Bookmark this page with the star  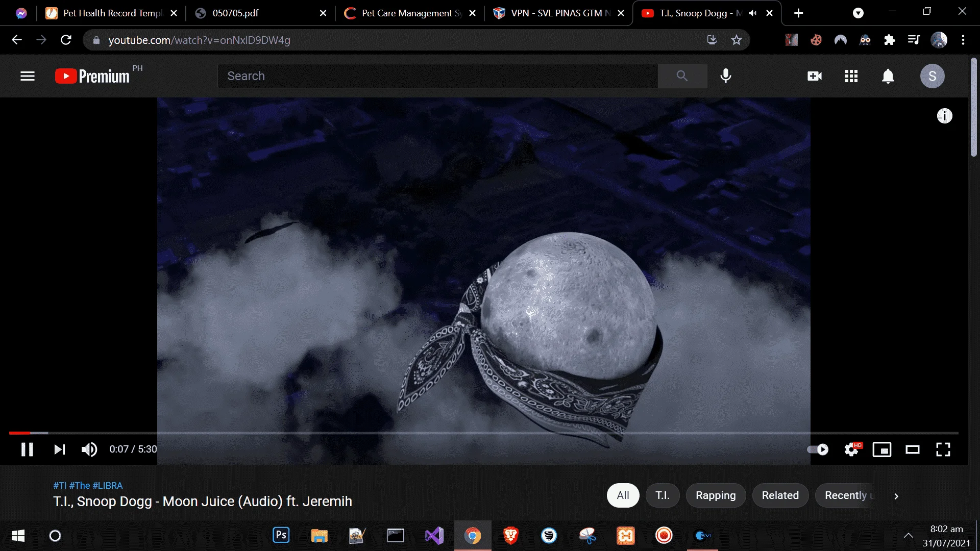coord(736,40)
